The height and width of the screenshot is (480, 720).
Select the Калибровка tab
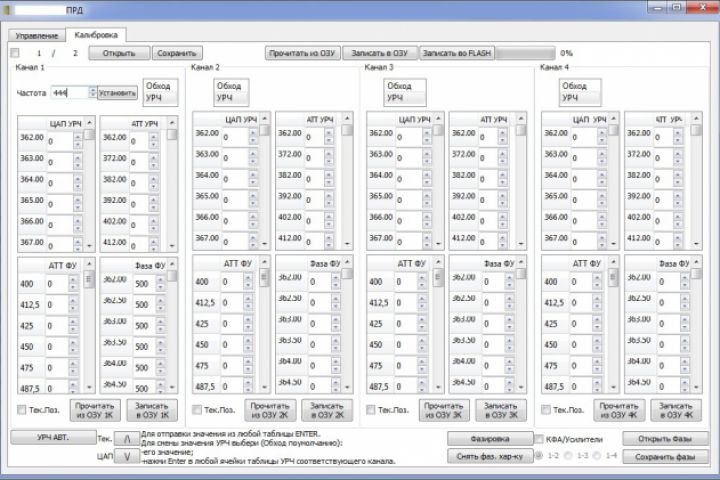(96, 35)
